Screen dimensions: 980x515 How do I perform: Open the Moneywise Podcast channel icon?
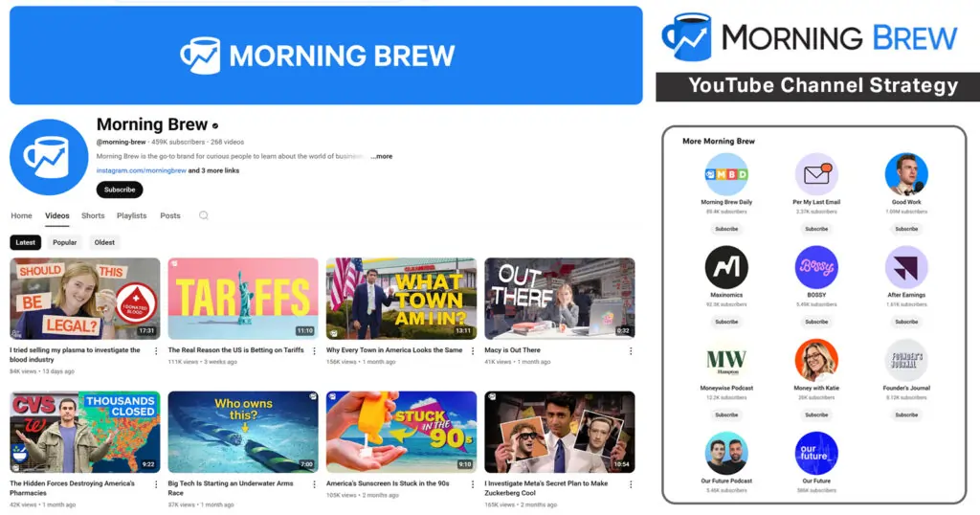coord(726,360)
